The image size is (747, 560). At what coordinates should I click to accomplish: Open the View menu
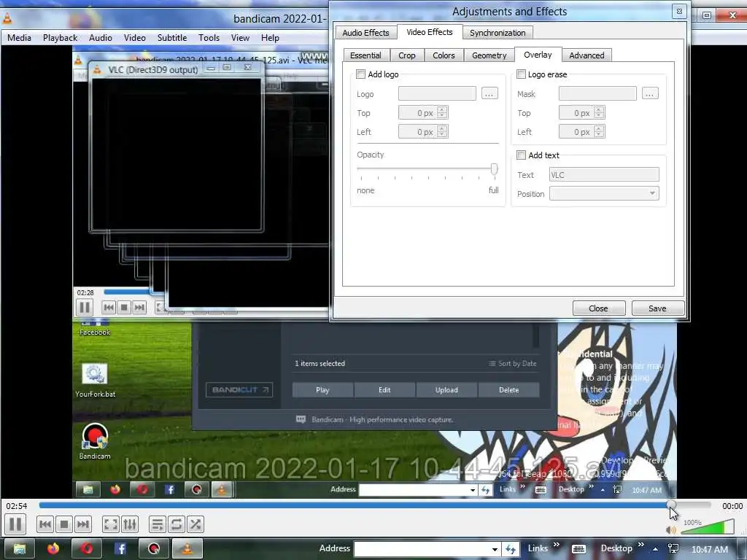pos(240,38)
